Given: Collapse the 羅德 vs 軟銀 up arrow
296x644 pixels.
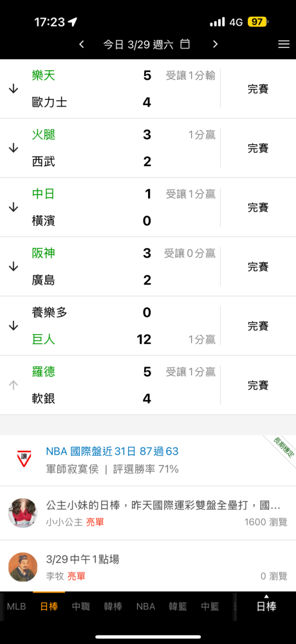Looking at the screenshot, I should 14,385.
